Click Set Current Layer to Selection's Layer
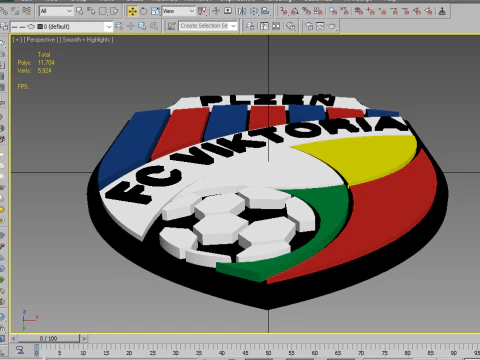The width and height of the screenshot is (480, 360). point(154,26)
